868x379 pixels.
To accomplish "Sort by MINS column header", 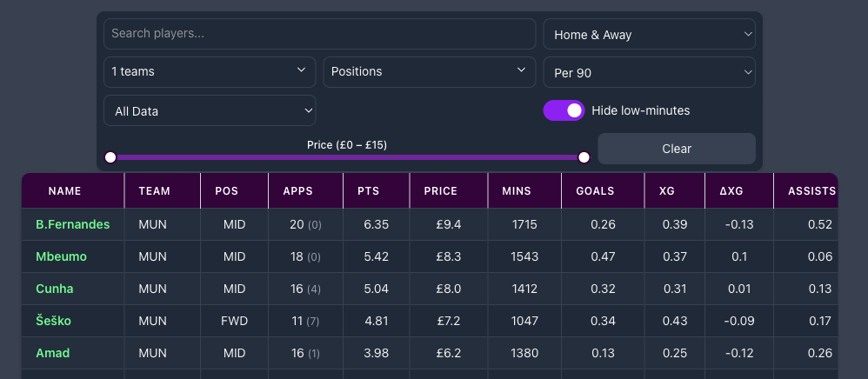I will (x=517, y=190).
